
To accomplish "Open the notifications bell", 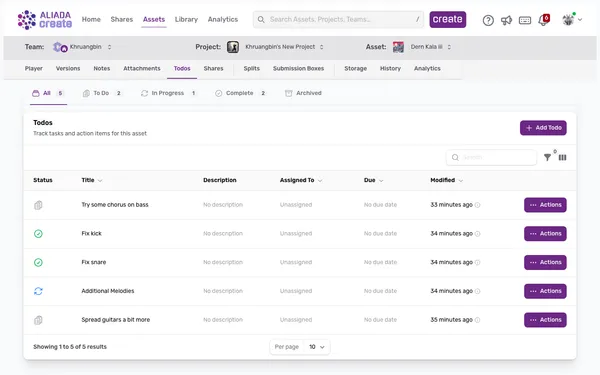I will 543,20.
